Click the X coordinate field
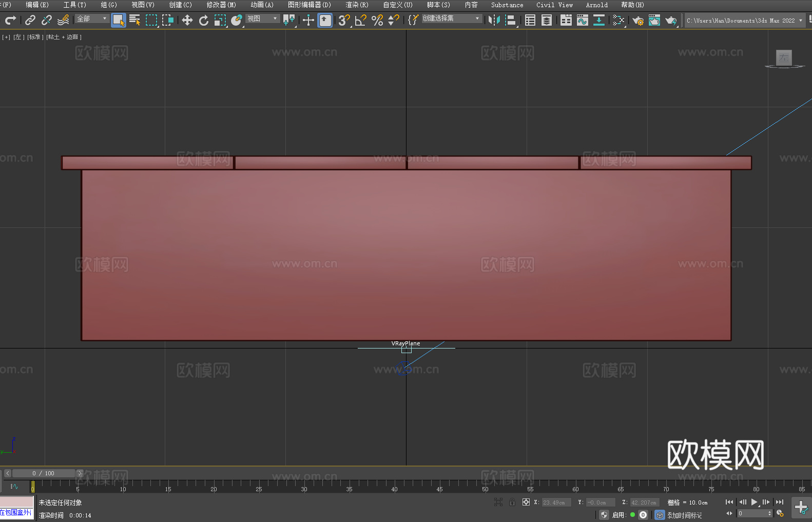This screenshot has width=812, height=522. [556, 502]
